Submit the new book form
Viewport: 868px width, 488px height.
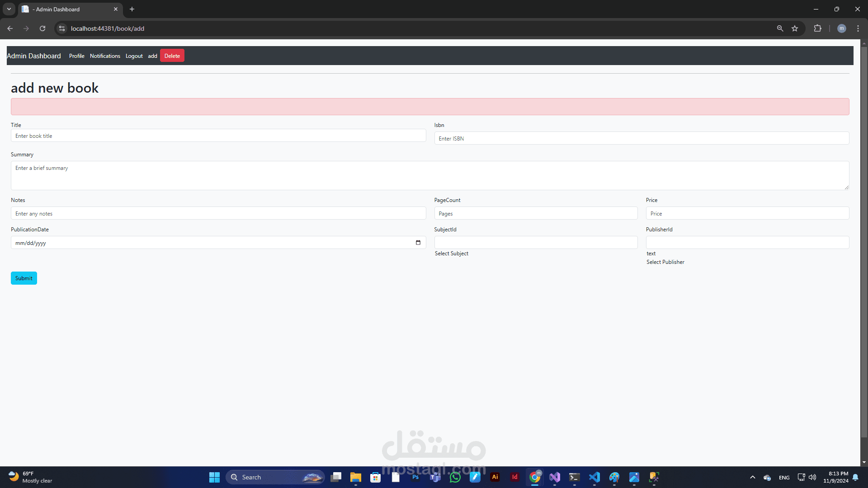click(x=24, y=278)
